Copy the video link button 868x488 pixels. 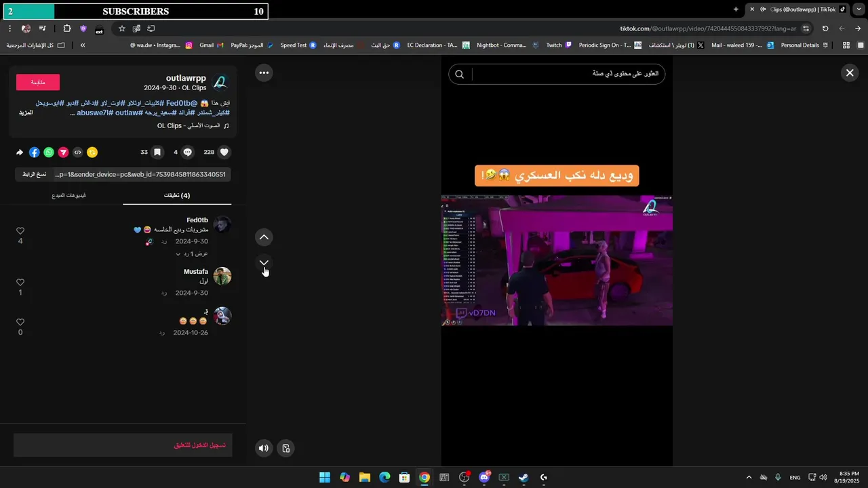point(34,174)
